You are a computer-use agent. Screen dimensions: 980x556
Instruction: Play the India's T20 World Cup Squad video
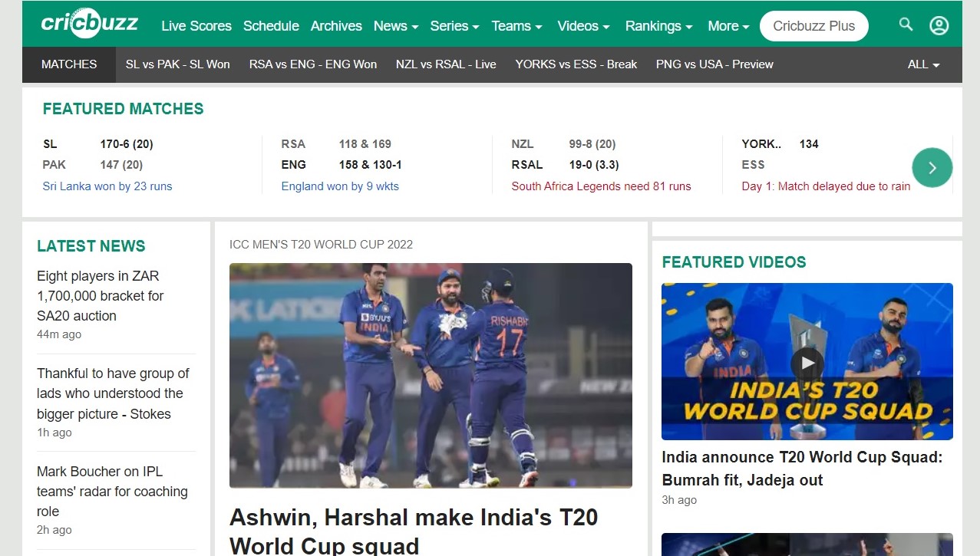tap(807, 362)
